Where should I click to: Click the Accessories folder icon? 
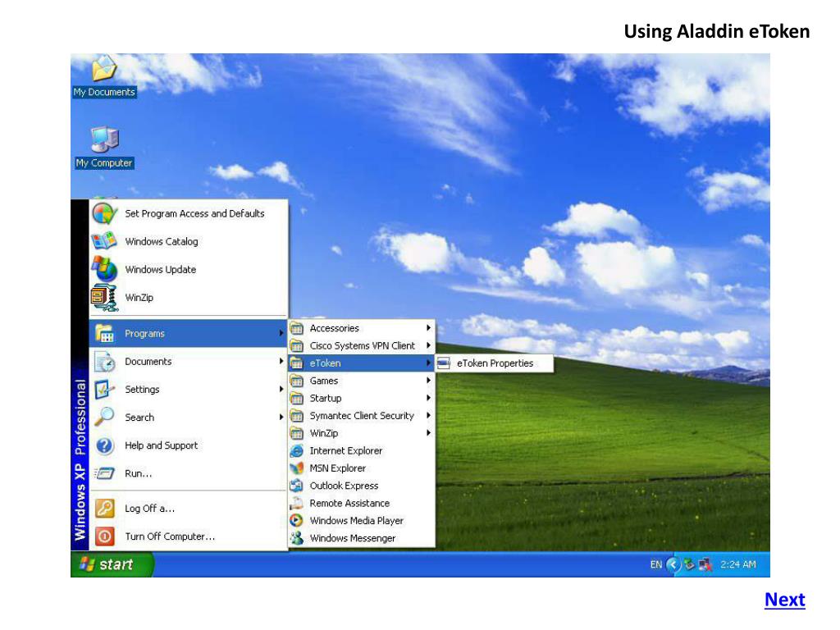coord(296,328)
